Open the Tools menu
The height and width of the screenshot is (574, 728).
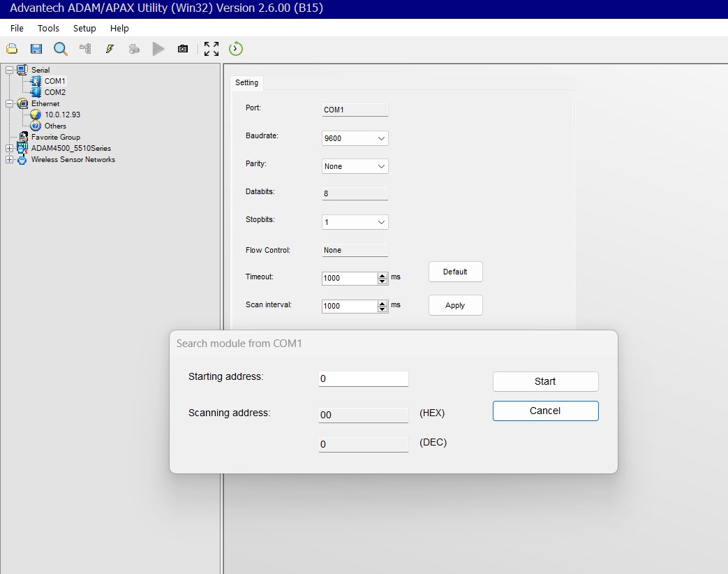48,29
